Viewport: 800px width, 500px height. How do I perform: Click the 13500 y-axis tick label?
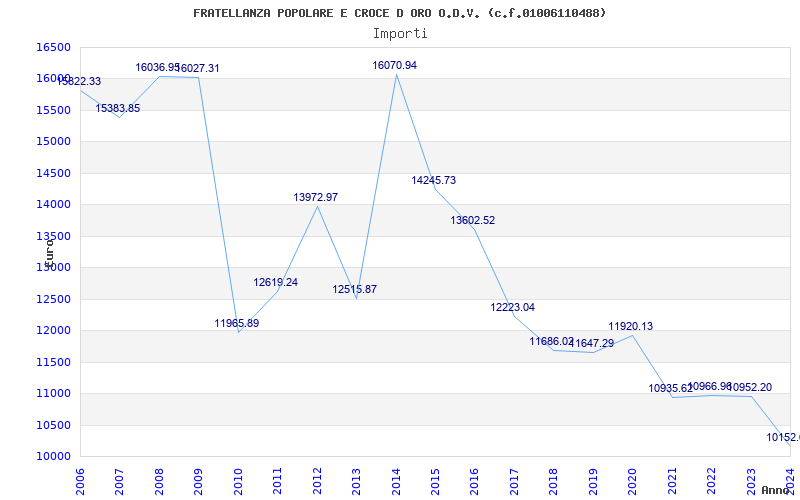[53, 236]
